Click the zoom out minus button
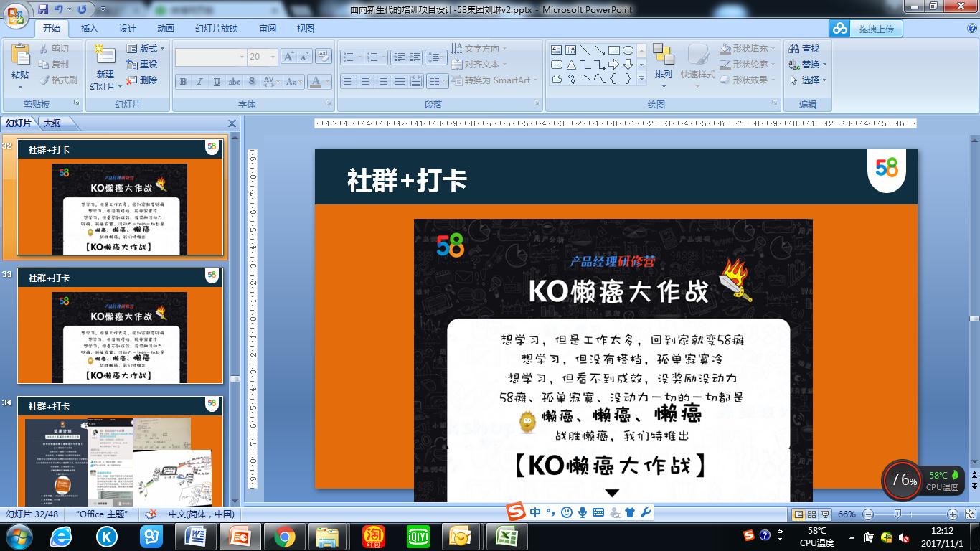Screen dimensions: 980x551 pos(868,514)
